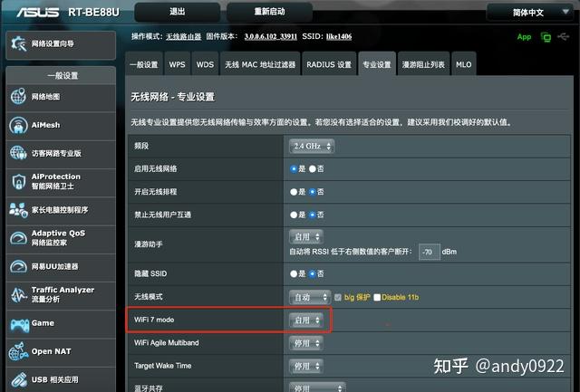
Task: Select Yes for client isolation
Action: point(294,215)
